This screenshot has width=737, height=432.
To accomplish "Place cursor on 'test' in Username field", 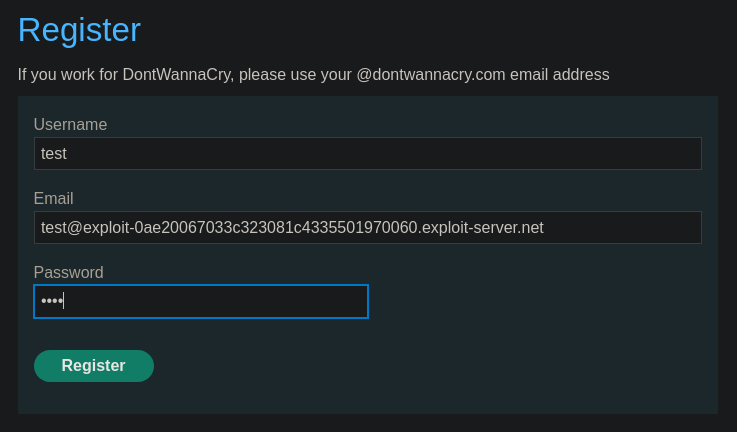I will point(54,154).
